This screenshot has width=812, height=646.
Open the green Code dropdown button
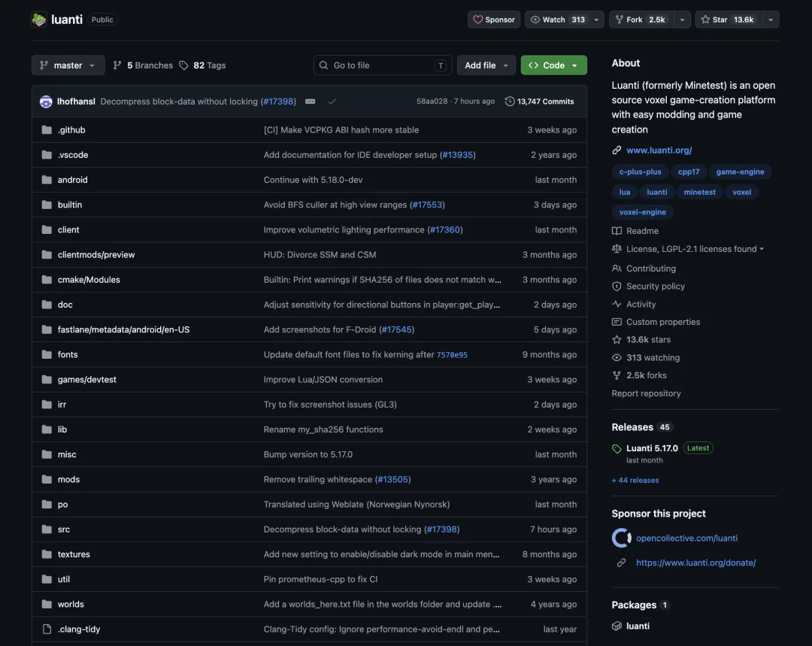click(x=553, y=65)
